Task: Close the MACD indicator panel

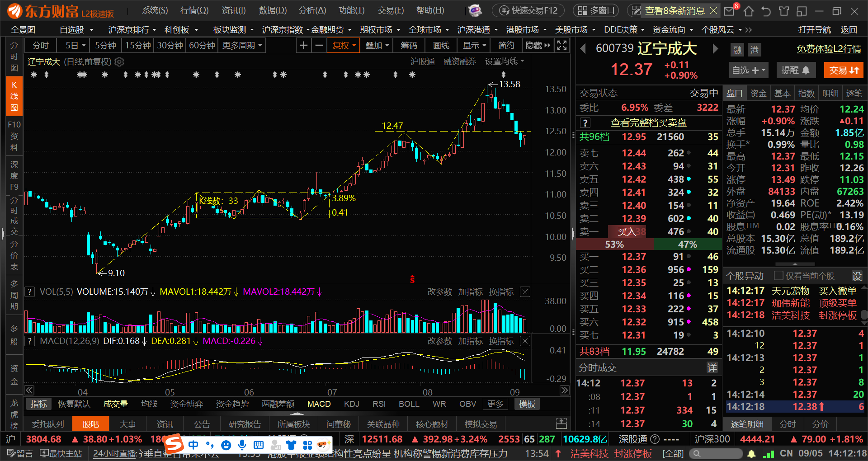Action: (525, 341)
